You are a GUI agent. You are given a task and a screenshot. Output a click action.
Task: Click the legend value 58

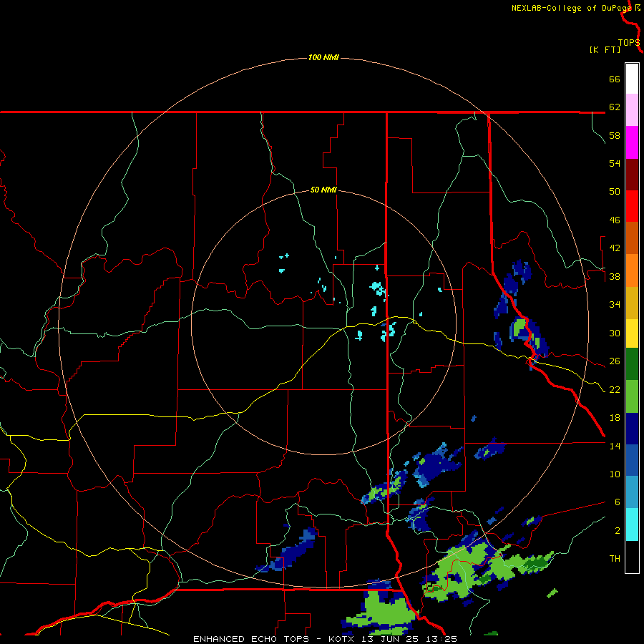[x=615, y=135]
